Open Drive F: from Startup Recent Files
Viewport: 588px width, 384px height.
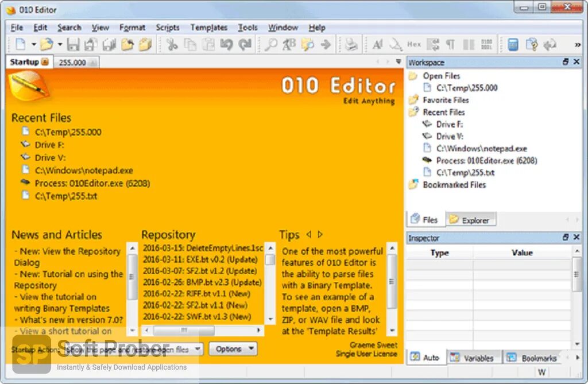[49, 145]
